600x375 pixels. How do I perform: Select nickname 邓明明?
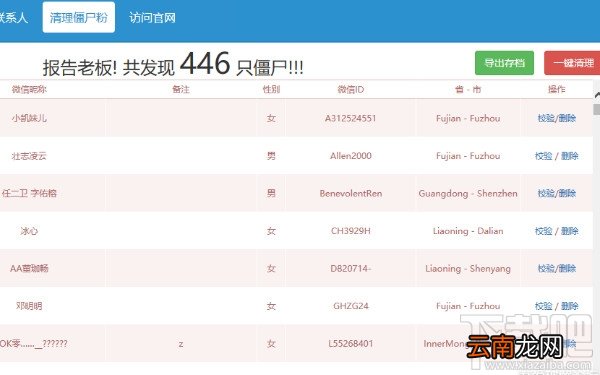point(29,306)
